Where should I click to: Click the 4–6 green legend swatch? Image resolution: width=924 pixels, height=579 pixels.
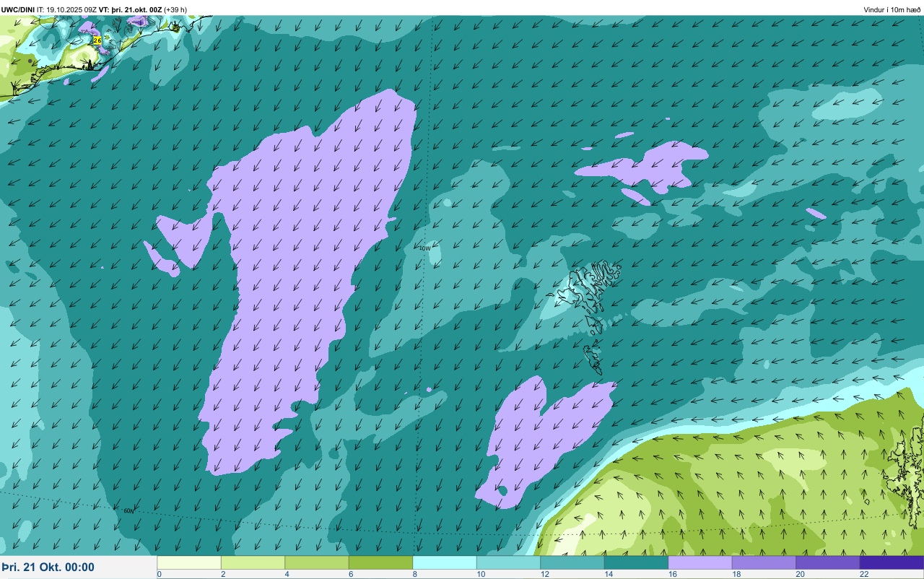coord(317,562)
